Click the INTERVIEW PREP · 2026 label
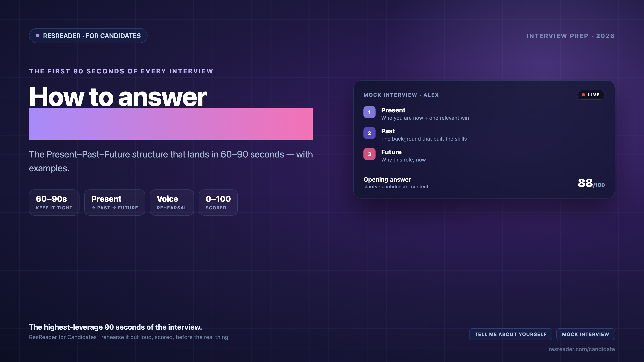Viewport: 644px width, 362px height. point(571,36)
